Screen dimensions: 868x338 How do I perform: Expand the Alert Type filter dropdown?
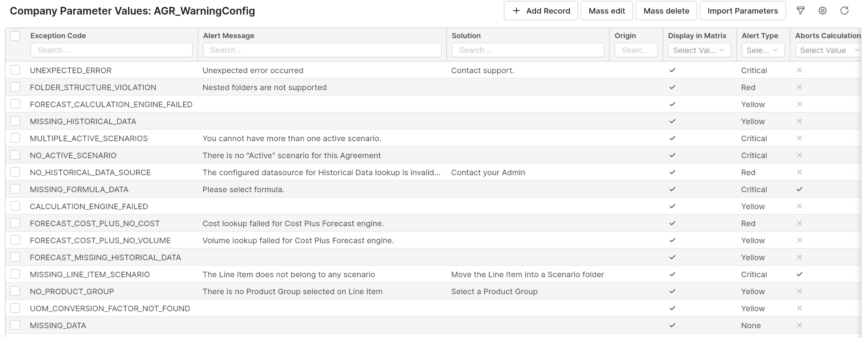(x=763, y=50)
